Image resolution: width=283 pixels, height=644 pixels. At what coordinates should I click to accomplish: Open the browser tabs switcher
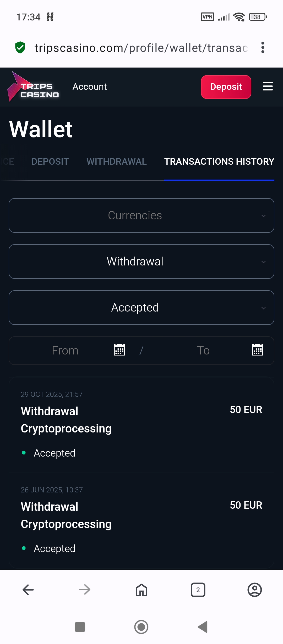(198, 590)
